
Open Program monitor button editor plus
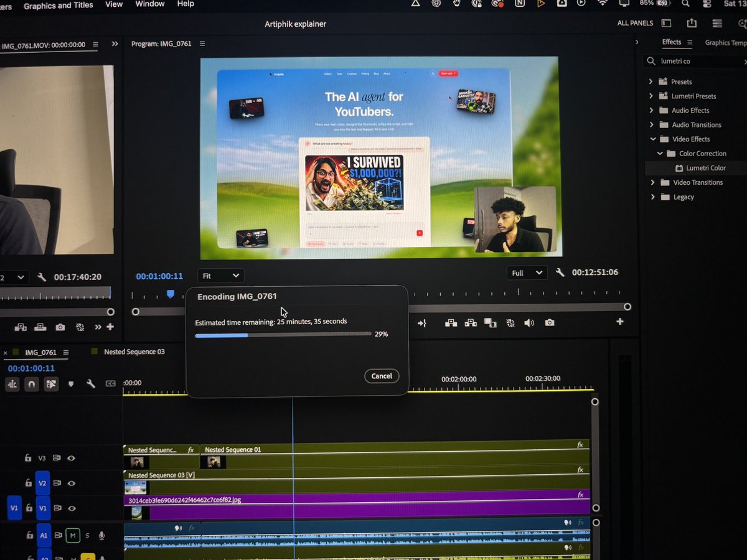[619, 322]
